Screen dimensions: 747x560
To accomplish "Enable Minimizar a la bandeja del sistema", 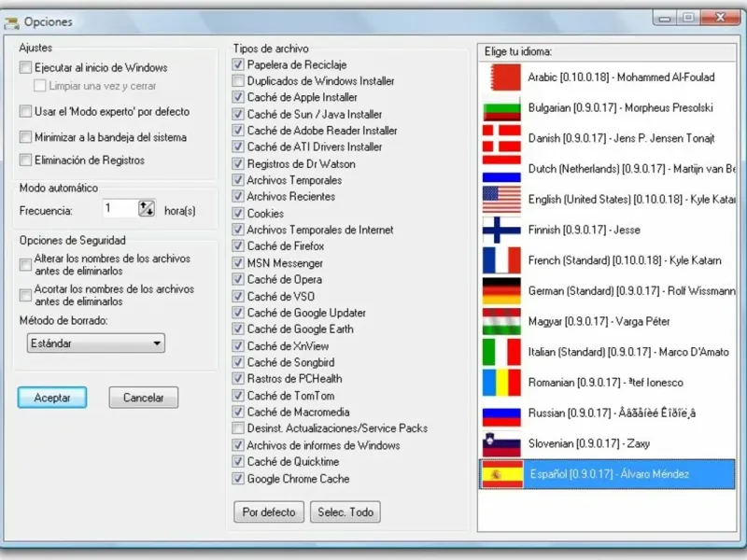I will click(x=26, y=137).
